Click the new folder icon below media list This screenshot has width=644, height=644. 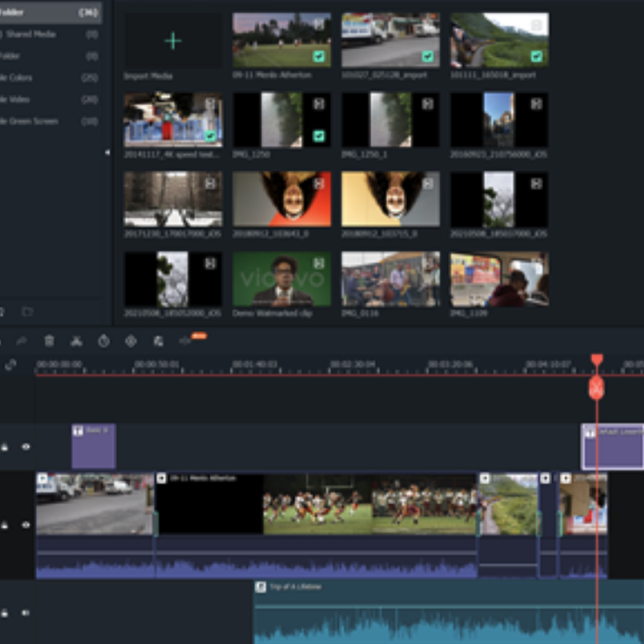[27, 312]
